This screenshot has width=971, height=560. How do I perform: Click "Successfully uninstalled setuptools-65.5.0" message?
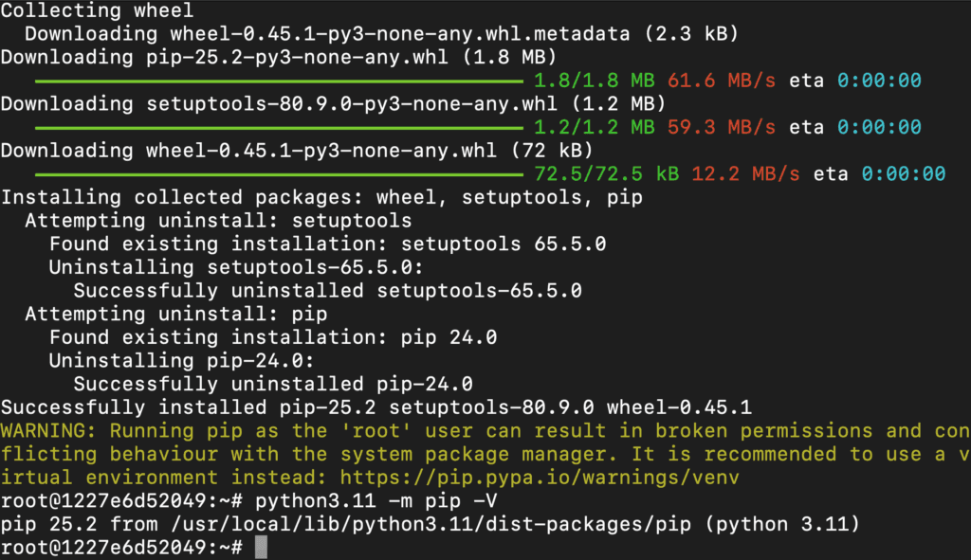327,291
